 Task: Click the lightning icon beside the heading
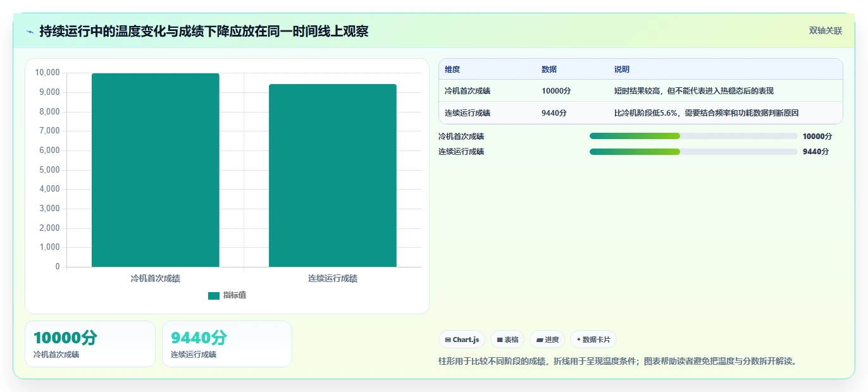click(30, 31)
